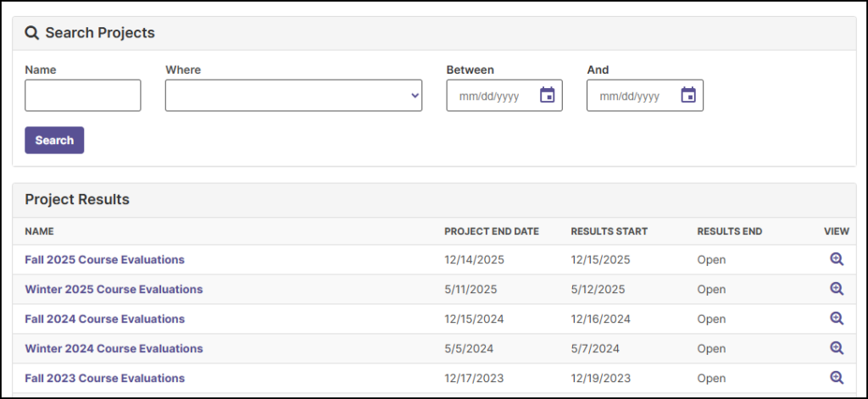The image size is (868, 399).
Task: Expand the Where dropdown
Action: point(293,95)
